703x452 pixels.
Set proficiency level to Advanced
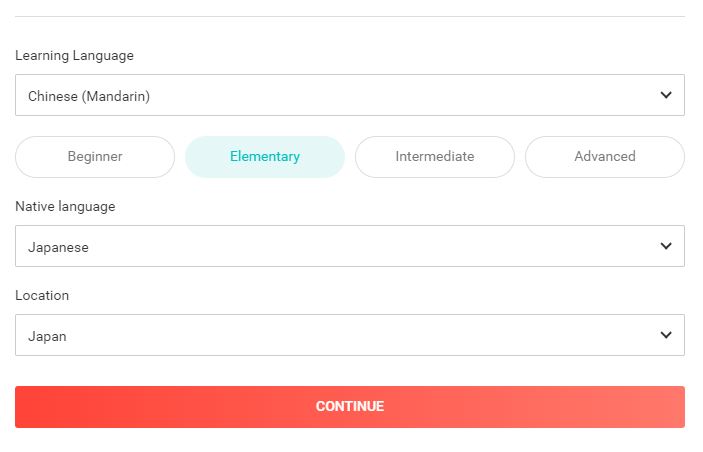(605, 157)
